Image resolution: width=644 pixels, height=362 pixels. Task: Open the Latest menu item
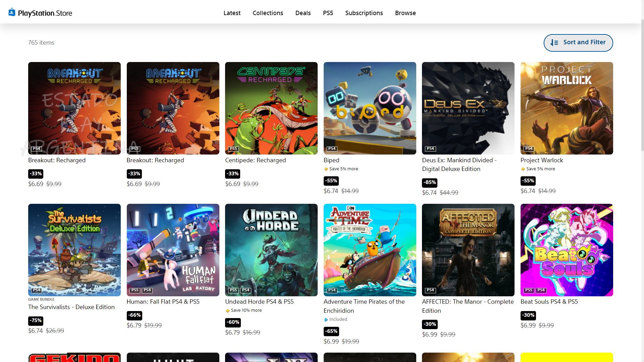pos(232,13)
